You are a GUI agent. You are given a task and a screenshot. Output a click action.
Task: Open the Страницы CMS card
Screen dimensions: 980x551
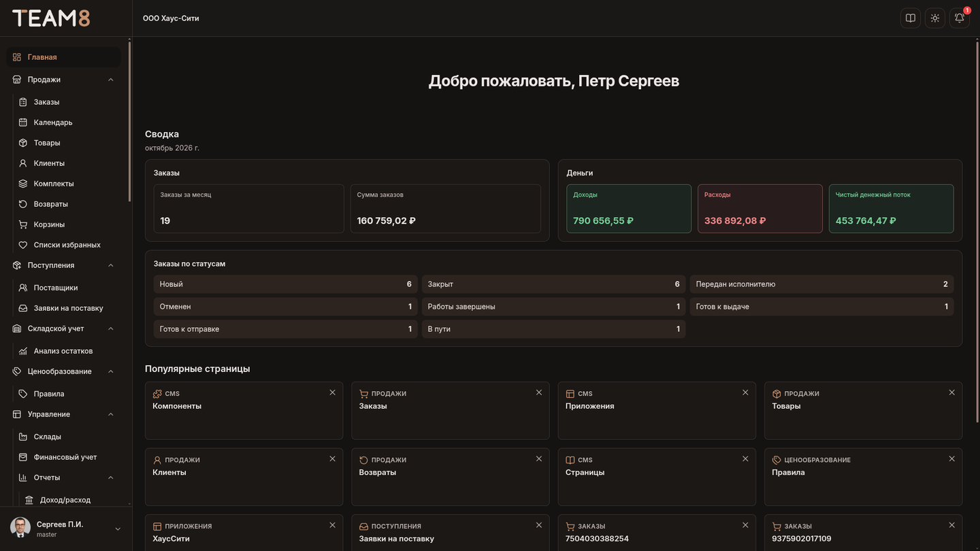click(x=657, y=477)
